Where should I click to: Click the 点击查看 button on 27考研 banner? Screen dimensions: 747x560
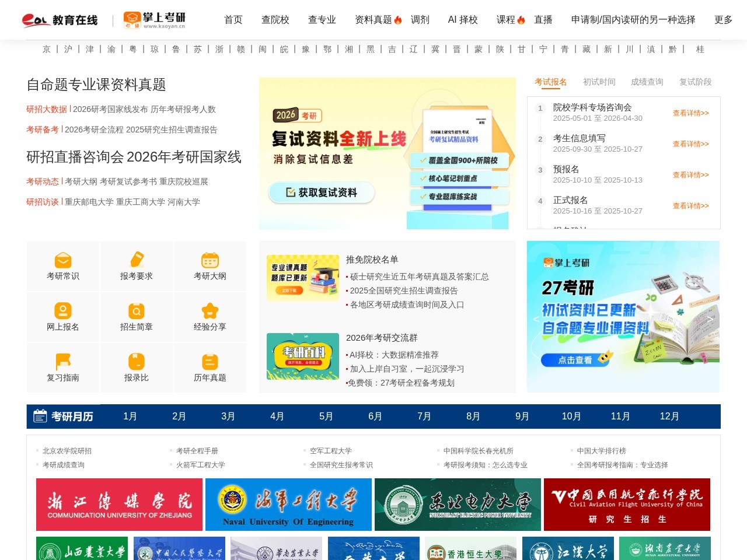pos(577,360)
